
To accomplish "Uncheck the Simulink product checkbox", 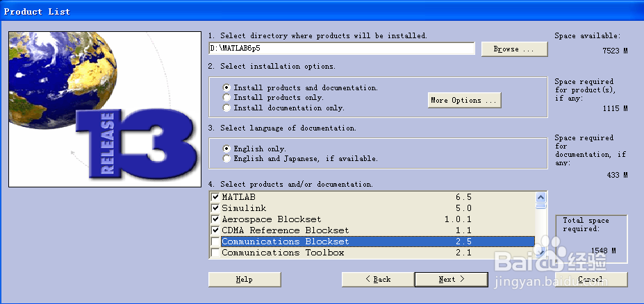I will pos(215,208).
